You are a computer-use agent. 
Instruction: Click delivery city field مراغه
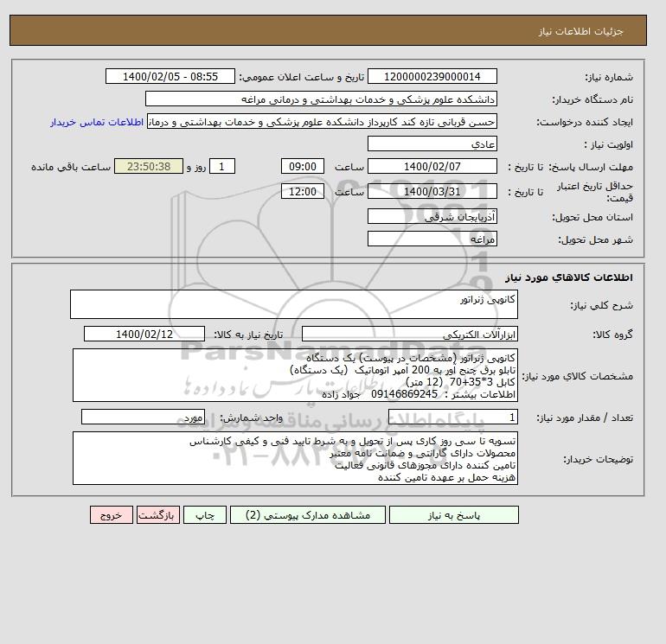click(x=432, y=239)
